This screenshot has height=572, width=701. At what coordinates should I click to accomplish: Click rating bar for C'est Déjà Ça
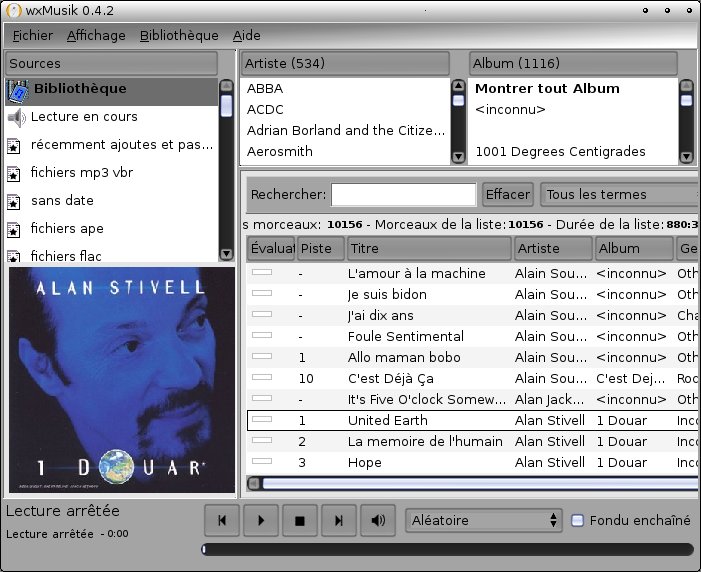262,377
